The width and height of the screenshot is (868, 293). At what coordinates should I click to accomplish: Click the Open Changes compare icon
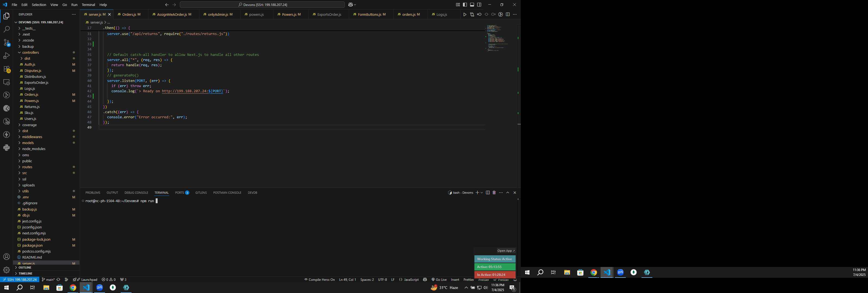point(472,14)
